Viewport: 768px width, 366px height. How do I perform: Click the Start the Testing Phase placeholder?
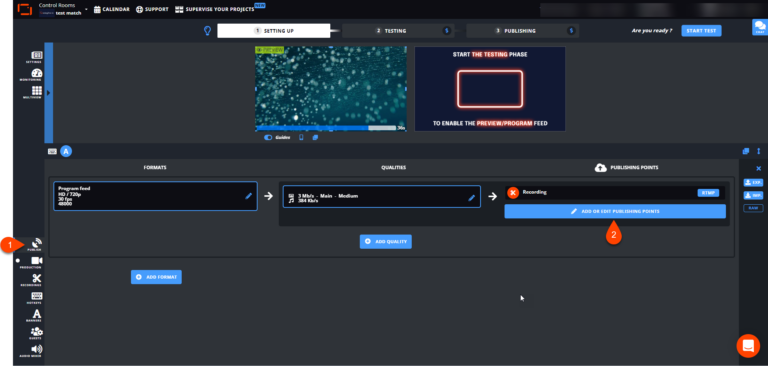(490, 89)
